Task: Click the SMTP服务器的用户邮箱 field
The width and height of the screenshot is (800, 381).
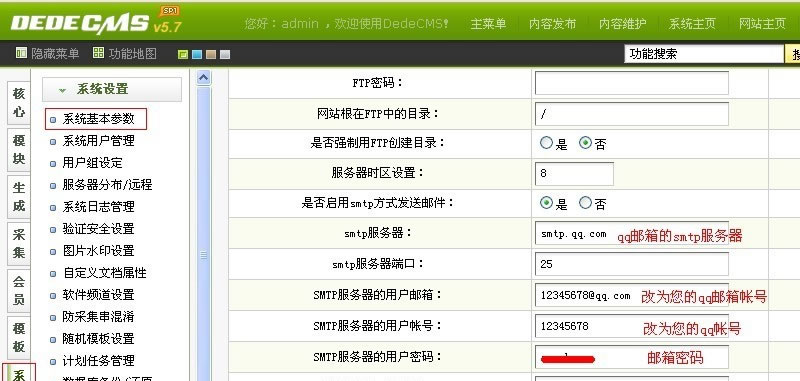Action: click(632, 295)
